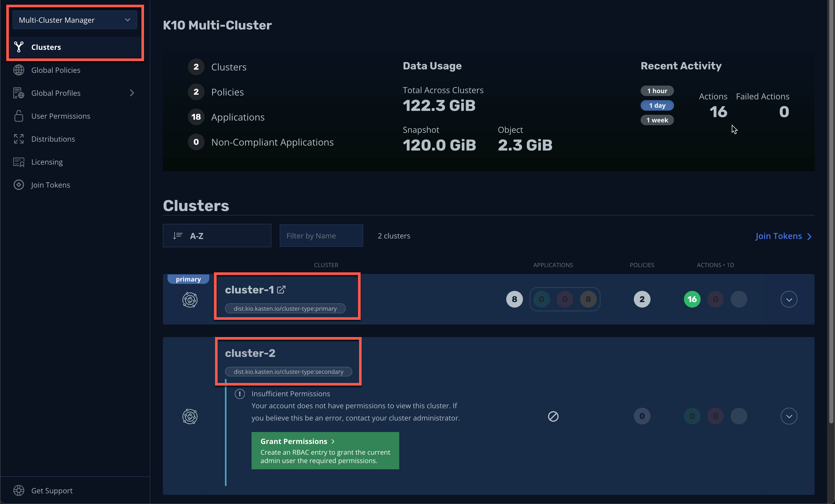Click the primary badge on cluster-1
835x504 pixels.
[x=188, y=279]
